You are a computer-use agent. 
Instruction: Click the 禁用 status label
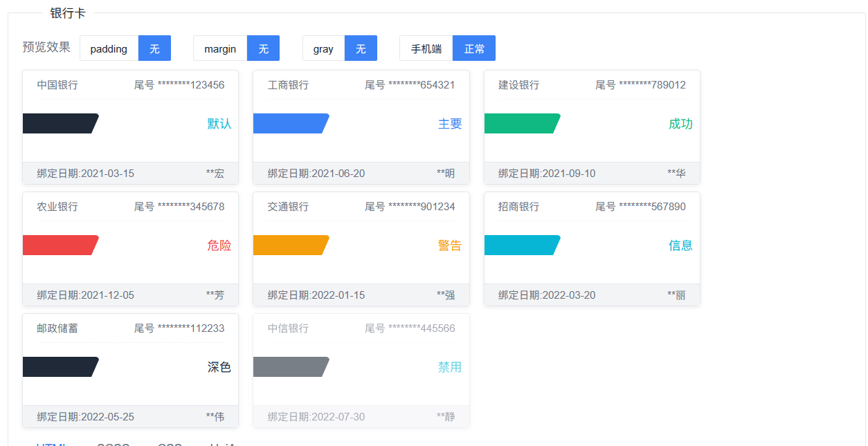[450, 367]
